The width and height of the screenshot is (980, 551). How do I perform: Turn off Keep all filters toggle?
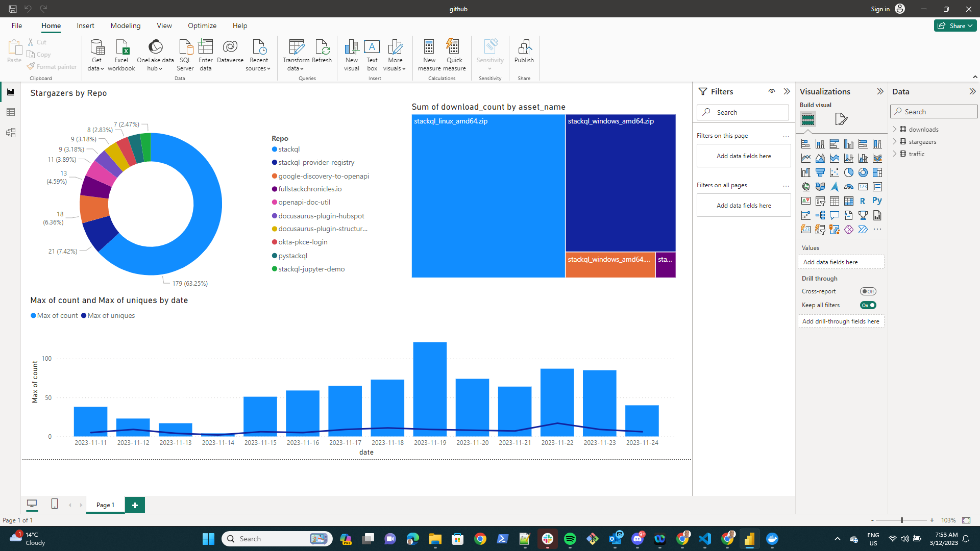point(868,305)
